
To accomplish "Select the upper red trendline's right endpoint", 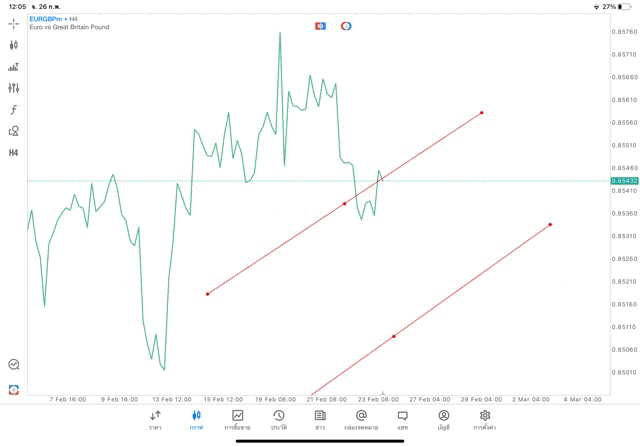I will (x=482, y=112).
